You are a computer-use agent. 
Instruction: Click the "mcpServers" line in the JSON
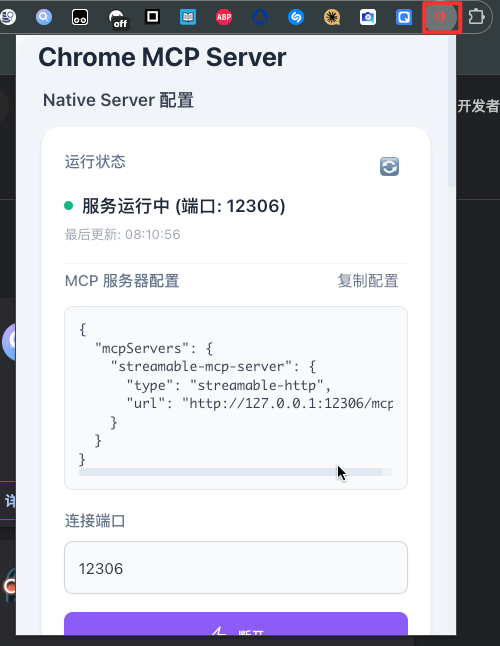[x=154, y=348]
